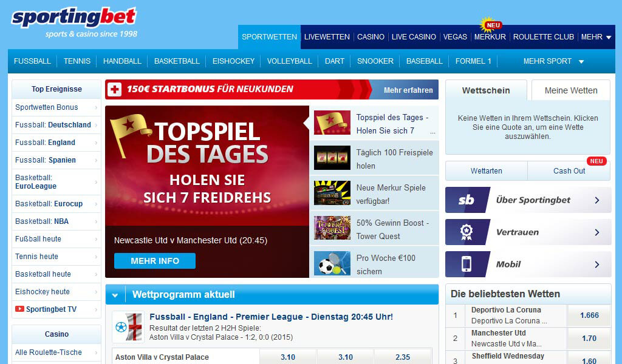Go to the LIVEWETTEN tab
This screenshot has height=364, width=622.
pyautogui.click(x=327, y=37)
